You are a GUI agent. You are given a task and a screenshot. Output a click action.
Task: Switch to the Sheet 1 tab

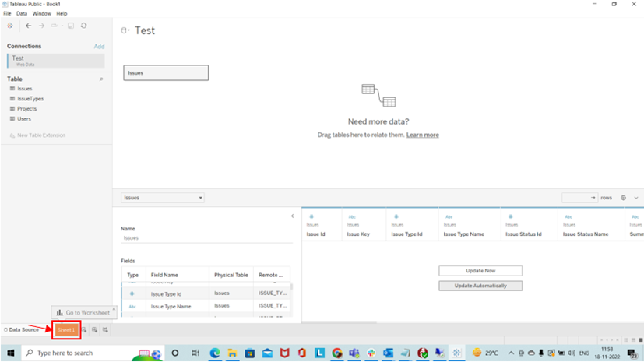(x=66, y=330)
